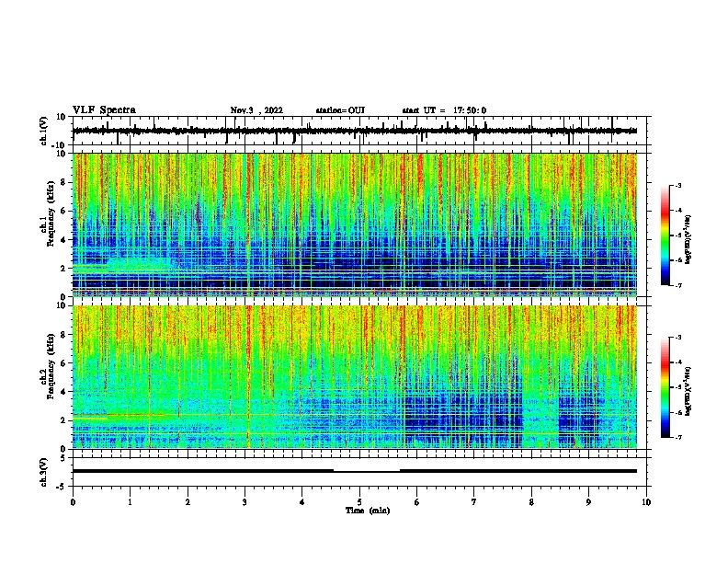Click the 8 tick on the Time axis
Screen dimensions: 728x563
[531, 502]
